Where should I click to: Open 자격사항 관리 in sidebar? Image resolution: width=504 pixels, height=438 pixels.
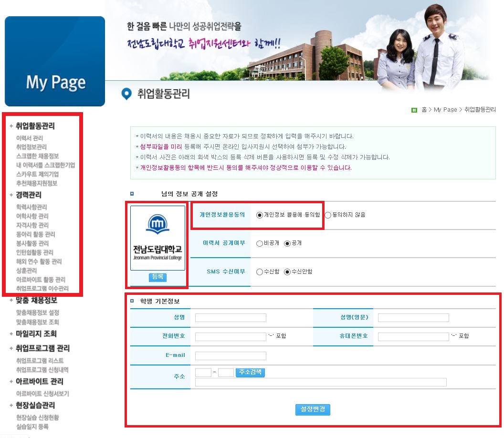click(x=32, y=225)
